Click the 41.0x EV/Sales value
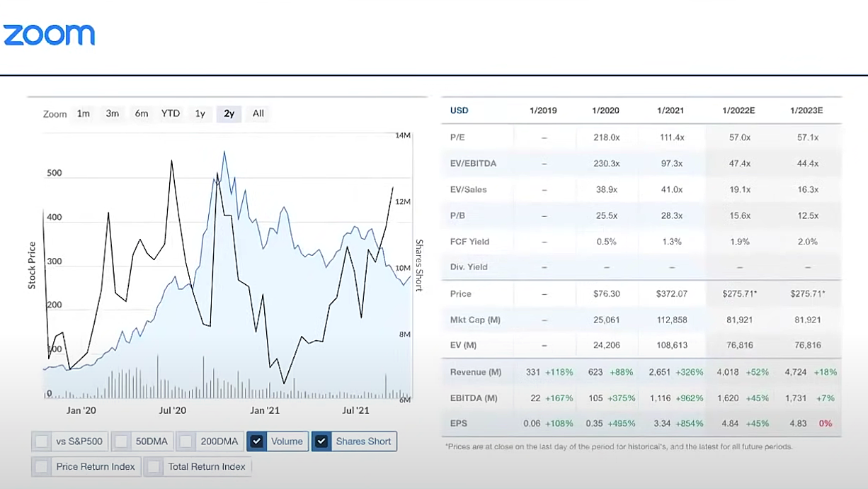The width and height of the screenshot is (868, 489). [671, 190]
